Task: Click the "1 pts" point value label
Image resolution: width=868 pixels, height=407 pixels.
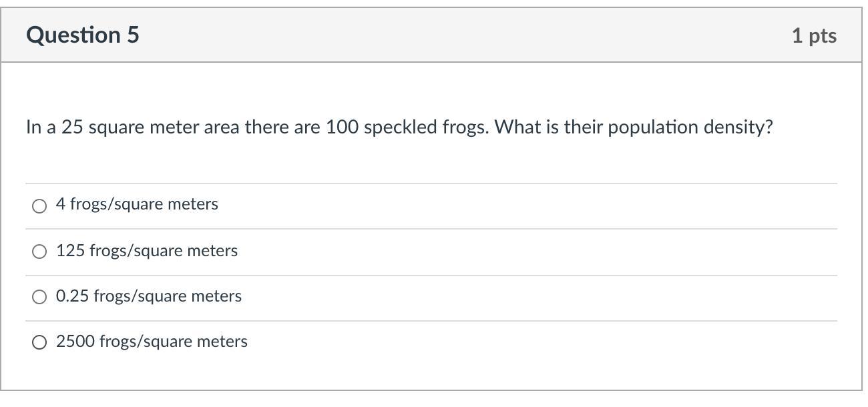Action: (814, 35)
